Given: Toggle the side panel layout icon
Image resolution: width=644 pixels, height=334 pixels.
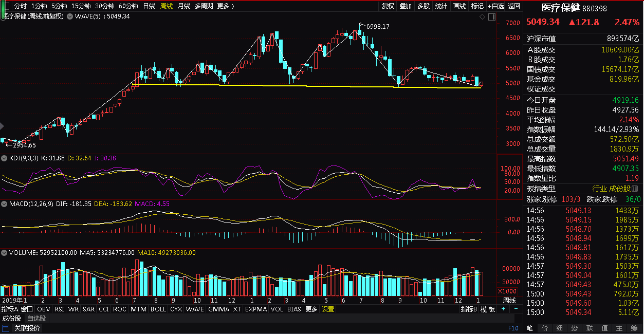Looking at the screenshot, I should click(492, 16).
